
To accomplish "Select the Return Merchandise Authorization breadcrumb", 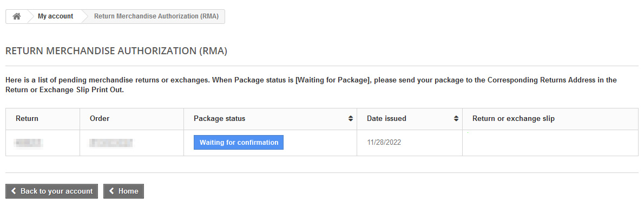I will [x=156, y=16].
